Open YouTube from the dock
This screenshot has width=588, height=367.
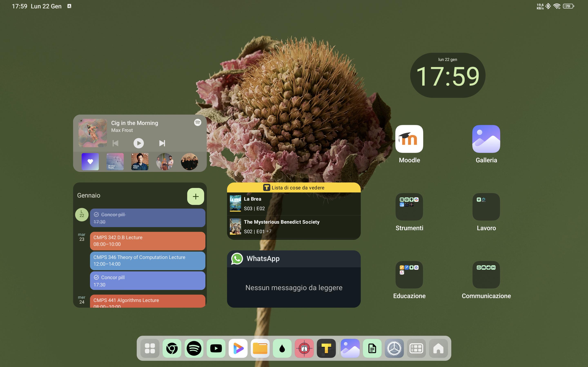pos(216,348)
